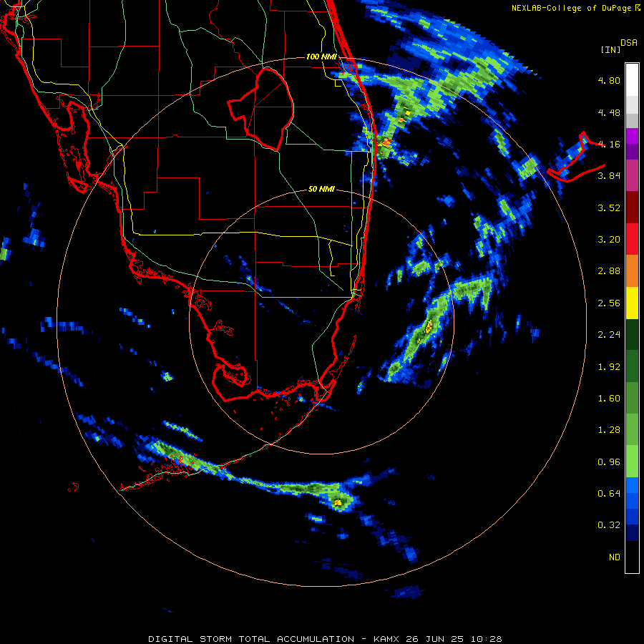The image size is (644, 644).
Task: Click the 50 NMI range ring label
Action: point(321,189)
